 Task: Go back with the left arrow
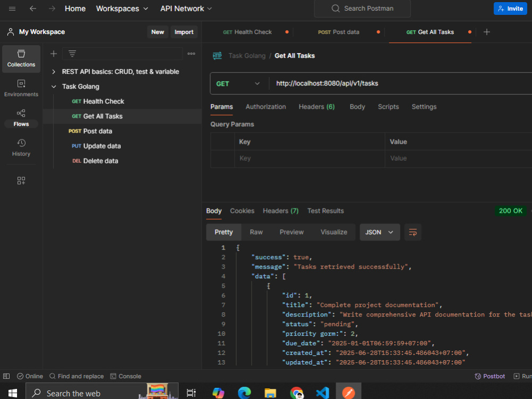pyautogui.click(x=33, y=9)
